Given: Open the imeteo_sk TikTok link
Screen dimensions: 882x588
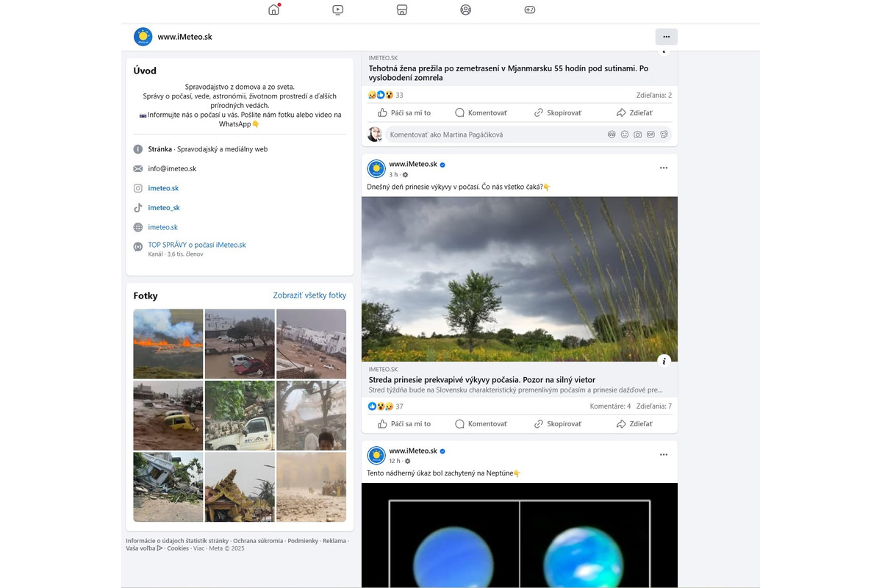Looking at the screenshot, I should pos(164,208).
